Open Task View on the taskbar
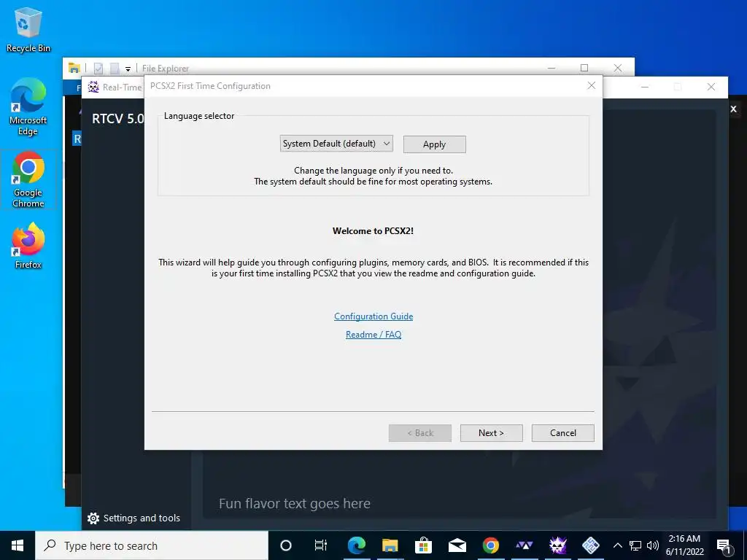This screenshot has height=560, width=747. pos(321,545)
